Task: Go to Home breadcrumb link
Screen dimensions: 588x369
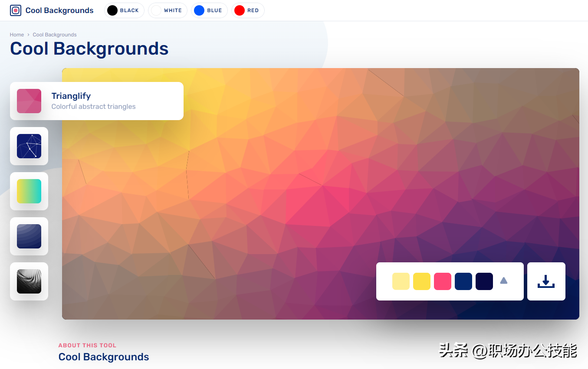Action: [x=17, y=35]
